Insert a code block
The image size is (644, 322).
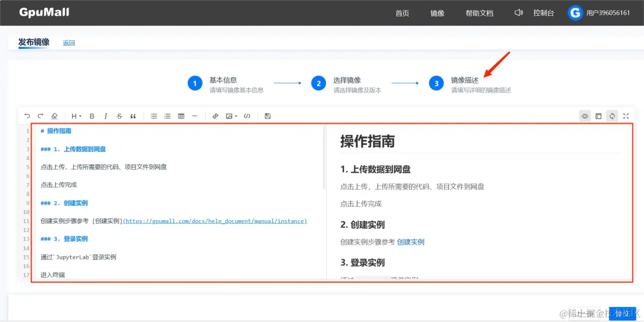point(247,116)
